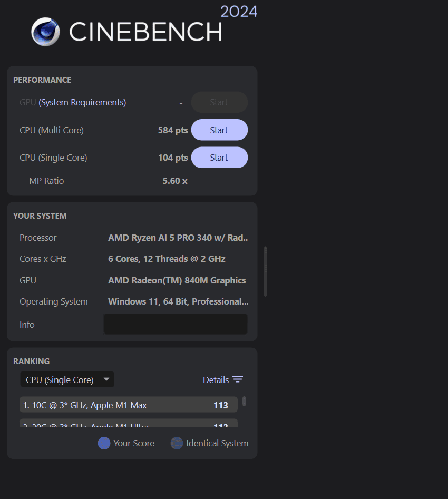The height and width of the screenshot is (499, 448).
Task: Click the main panel vertical scrollbar
Action: [265, 271]
